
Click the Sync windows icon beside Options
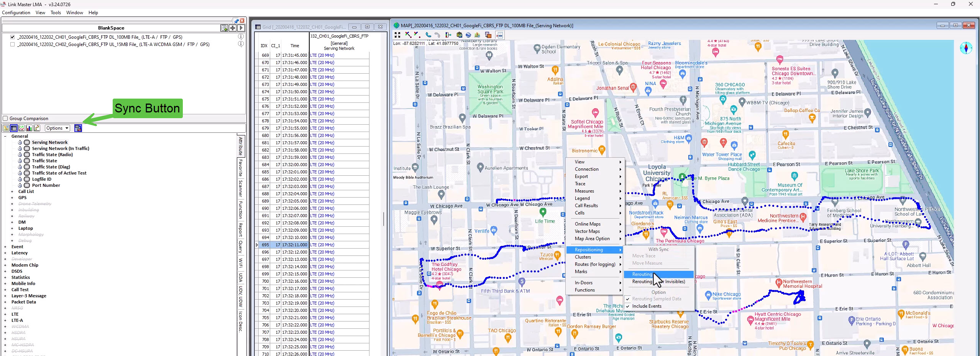78,128
